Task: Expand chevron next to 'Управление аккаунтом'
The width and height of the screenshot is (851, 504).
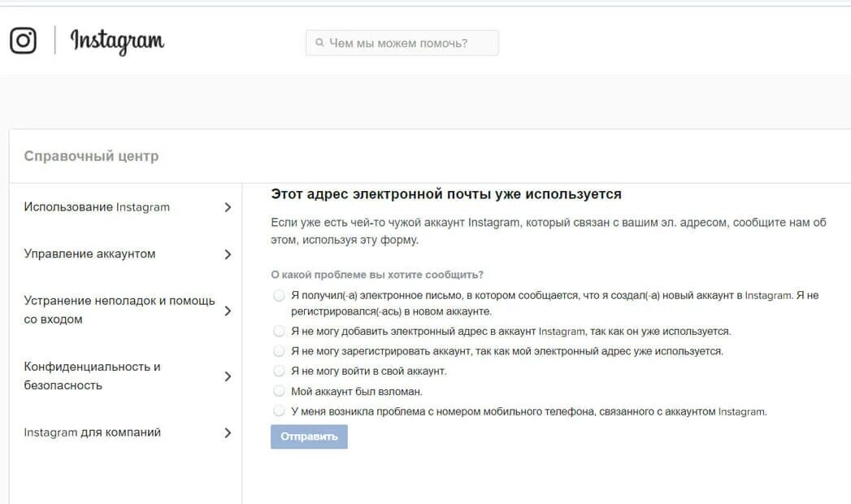Action: coord(228,254)
